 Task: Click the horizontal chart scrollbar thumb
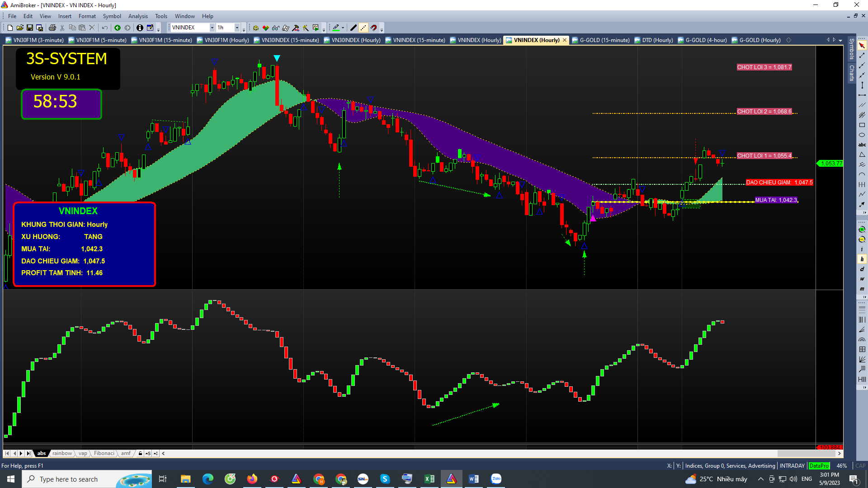806,454
